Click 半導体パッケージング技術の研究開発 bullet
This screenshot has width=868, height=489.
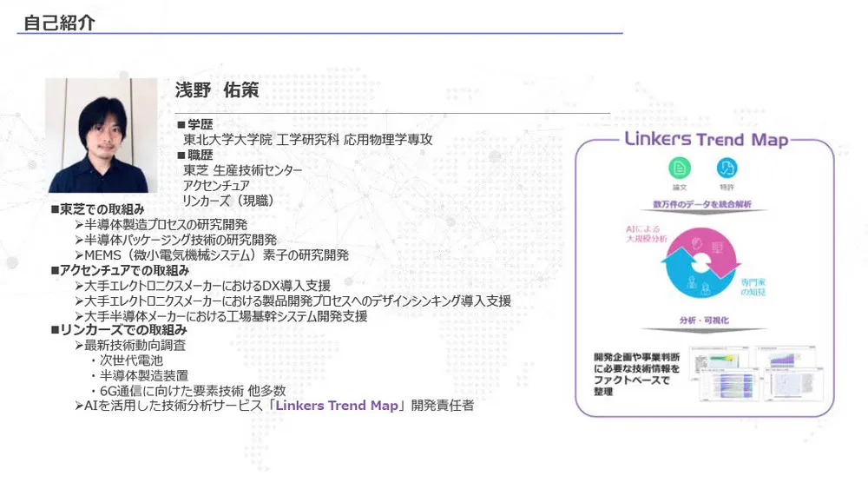click(x=176, y=240)
